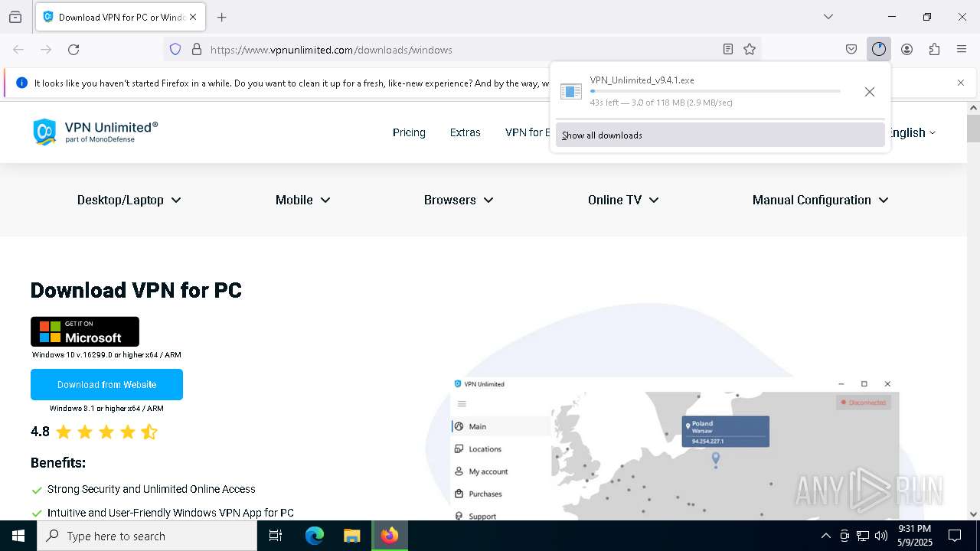Open Firefox recent browsing list icon
980x551 pixels.
point(15,17)
